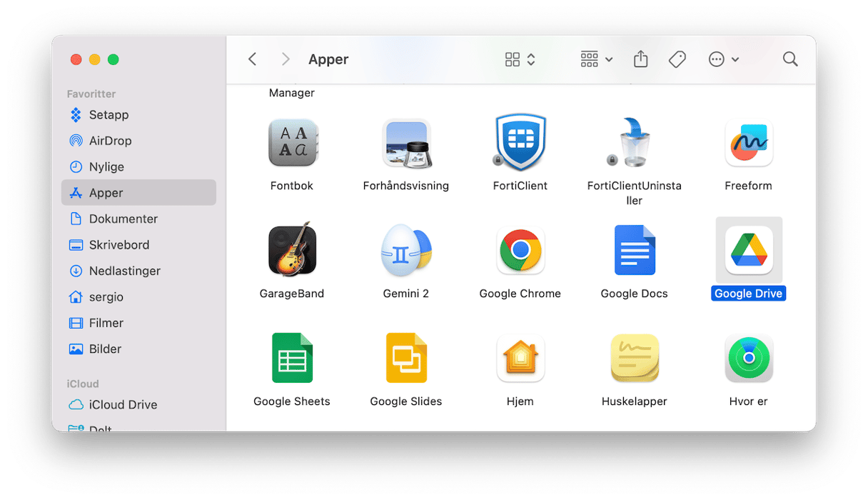Screen dimensions: 868x500
Task: Open search with the magnifier icon
Action: [789, 59]
